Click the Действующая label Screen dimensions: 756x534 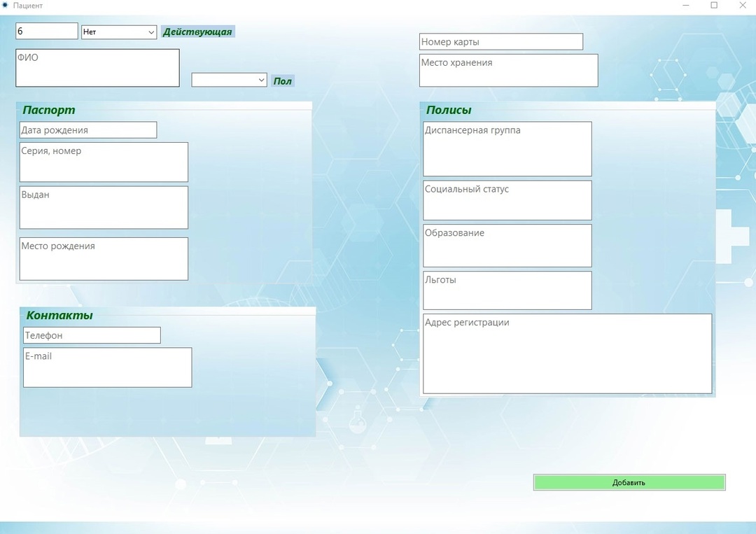click(x=197, y=31)
